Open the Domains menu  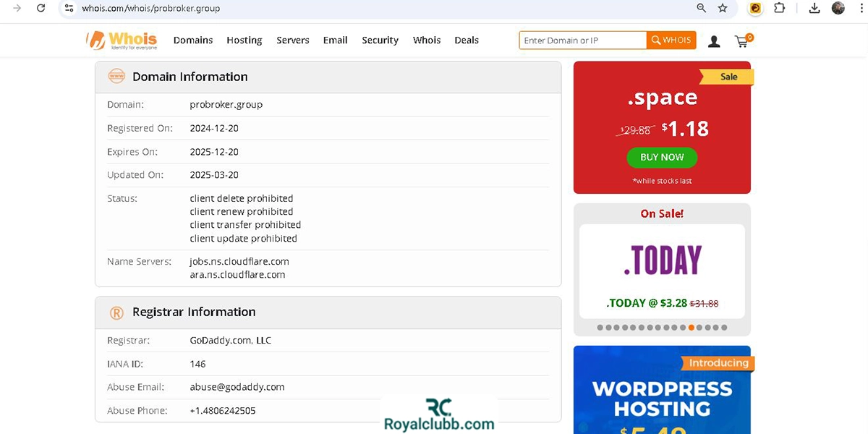[193, 41]
